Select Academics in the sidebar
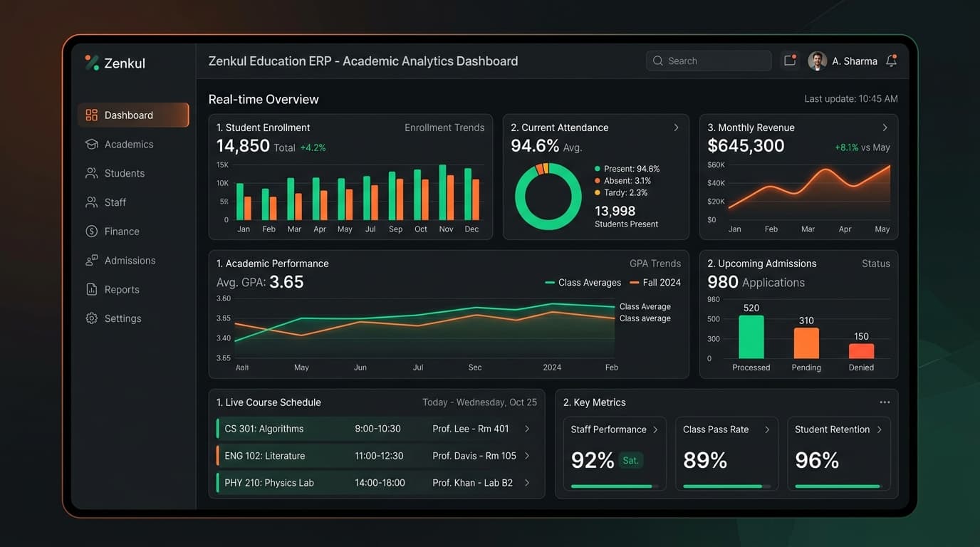 tap(133, 145)
